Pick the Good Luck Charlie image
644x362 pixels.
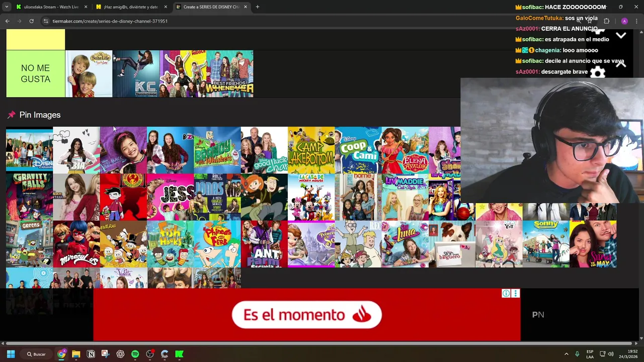coord(264,150)
